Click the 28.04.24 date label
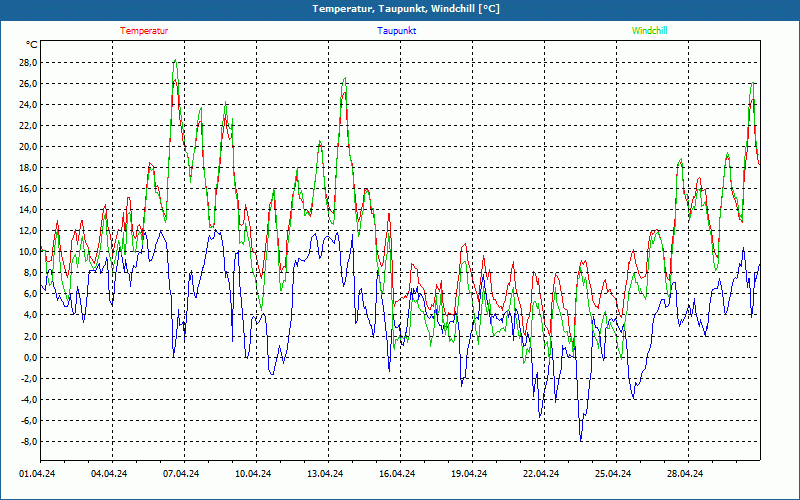 tap(685, 474)
